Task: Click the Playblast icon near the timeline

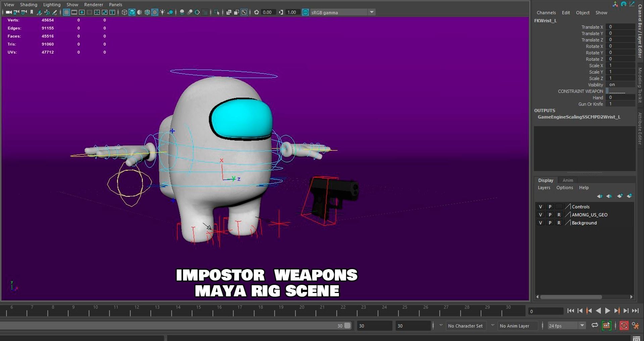Action: click(x=606, y=325)
